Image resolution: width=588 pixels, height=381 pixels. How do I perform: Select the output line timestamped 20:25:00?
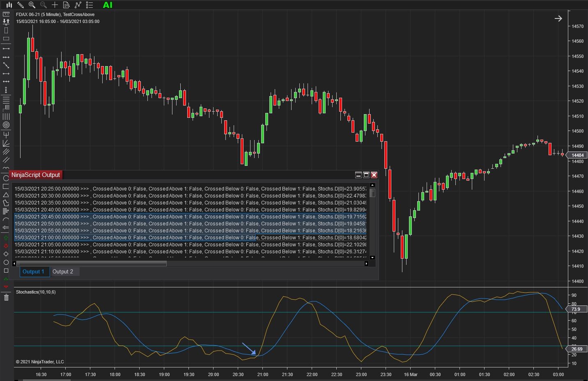click(191, 189)
